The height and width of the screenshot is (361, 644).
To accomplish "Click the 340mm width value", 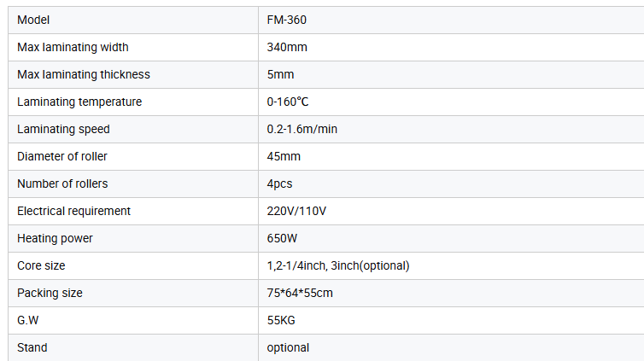I will [287, 47].
